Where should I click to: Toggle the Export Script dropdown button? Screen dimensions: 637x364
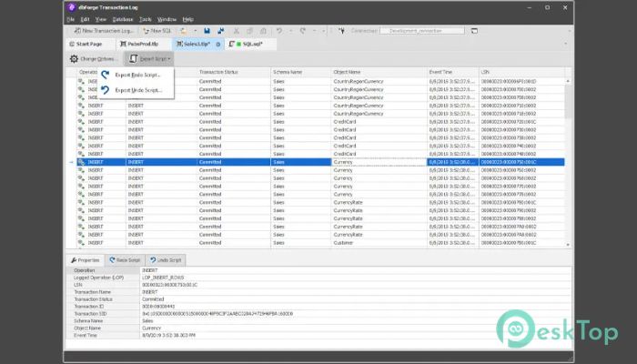[x=149, y=59]
